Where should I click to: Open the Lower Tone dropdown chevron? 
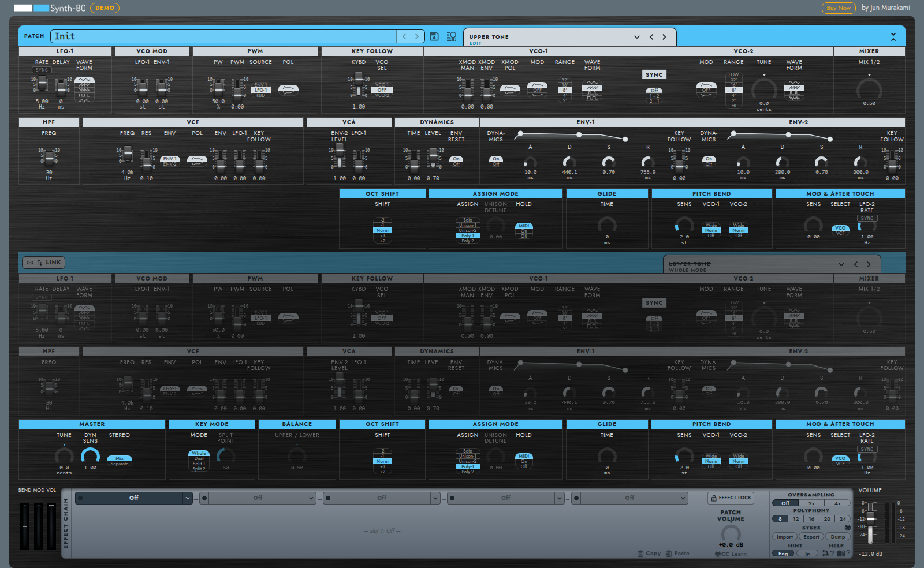point(841,264)
